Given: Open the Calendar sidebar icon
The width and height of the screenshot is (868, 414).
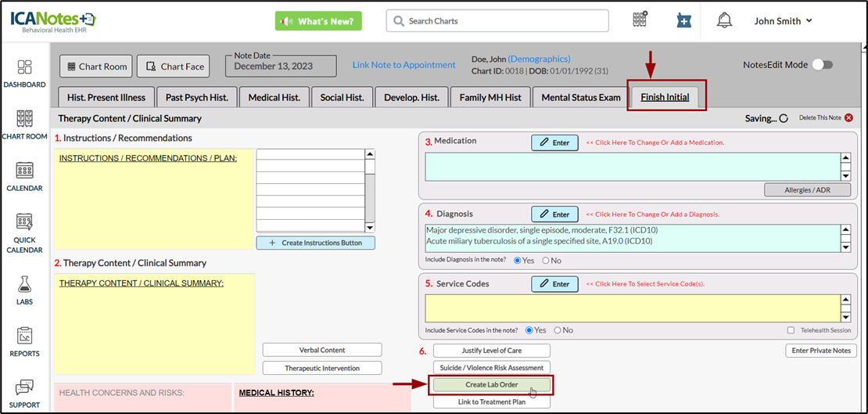Looking at the screenshot, I should coord(25,170).
